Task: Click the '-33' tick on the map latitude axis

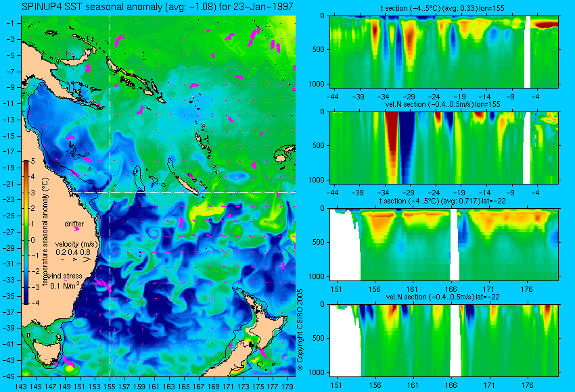Action: click(9, 280)
